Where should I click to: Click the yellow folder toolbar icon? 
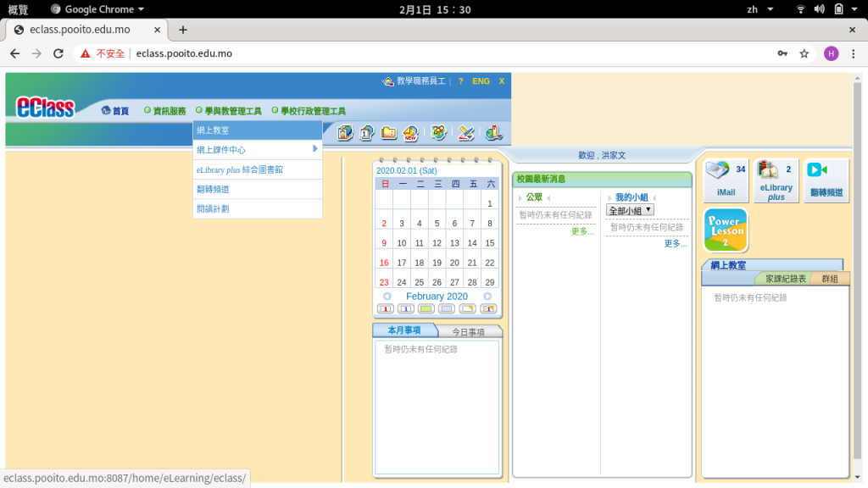click(x=389, y=133)
